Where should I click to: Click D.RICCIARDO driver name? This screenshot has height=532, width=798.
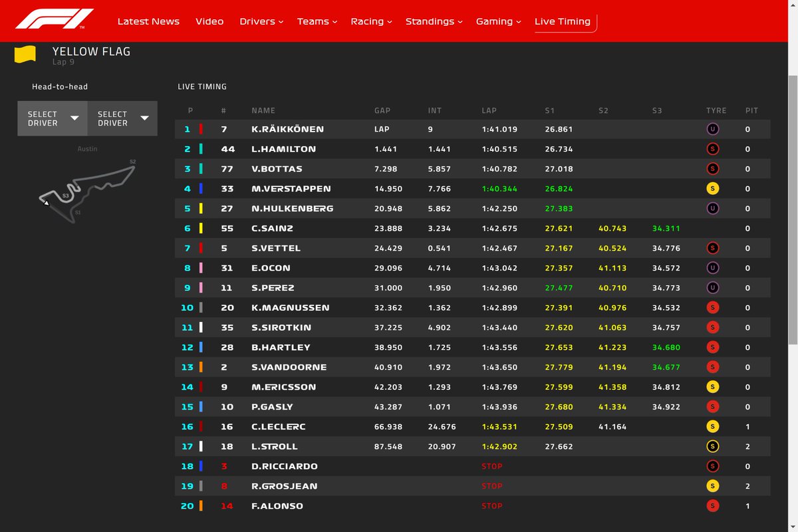pos(285,466)
